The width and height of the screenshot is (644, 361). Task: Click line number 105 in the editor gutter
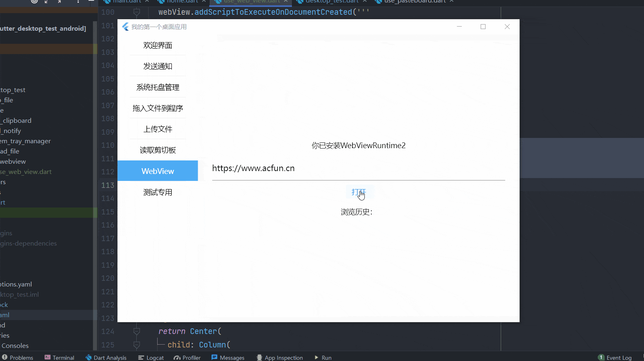[108, 79]
